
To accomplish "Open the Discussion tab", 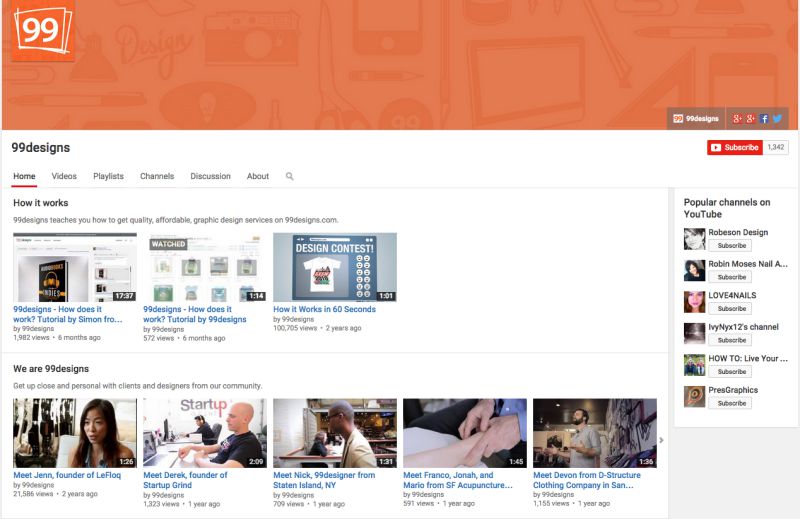I will tap(210, 176).
